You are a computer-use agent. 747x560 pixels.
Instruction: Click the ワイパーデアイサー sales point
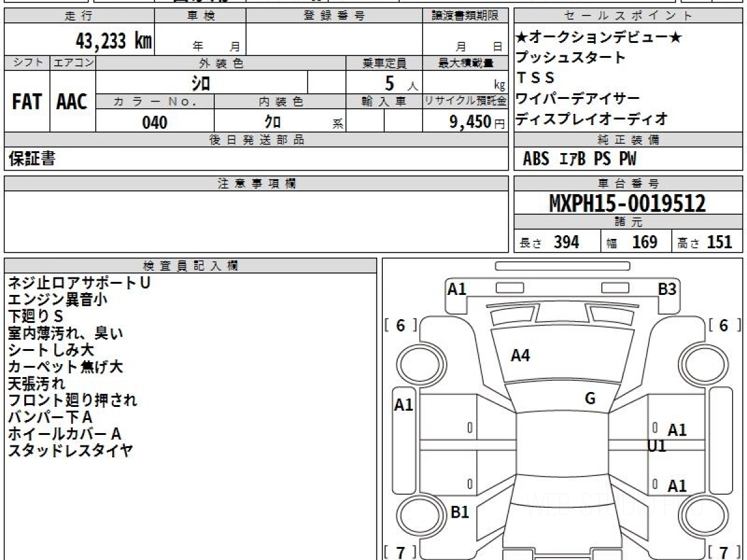coord(578,98)
